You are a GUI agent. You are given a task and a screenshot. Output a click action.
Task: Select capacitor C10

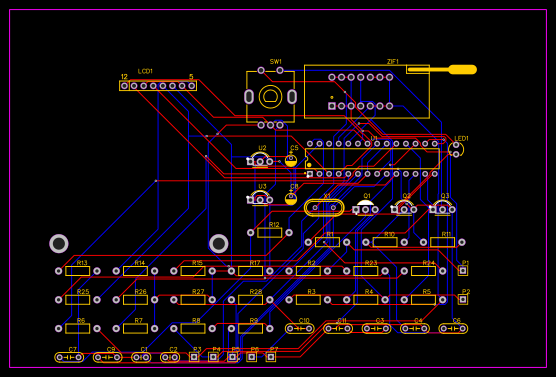tap(300, 329)
